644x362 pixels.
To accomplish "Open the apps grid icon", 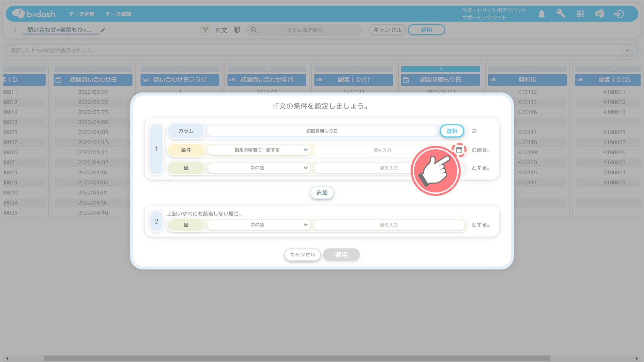I will (580, 14).
